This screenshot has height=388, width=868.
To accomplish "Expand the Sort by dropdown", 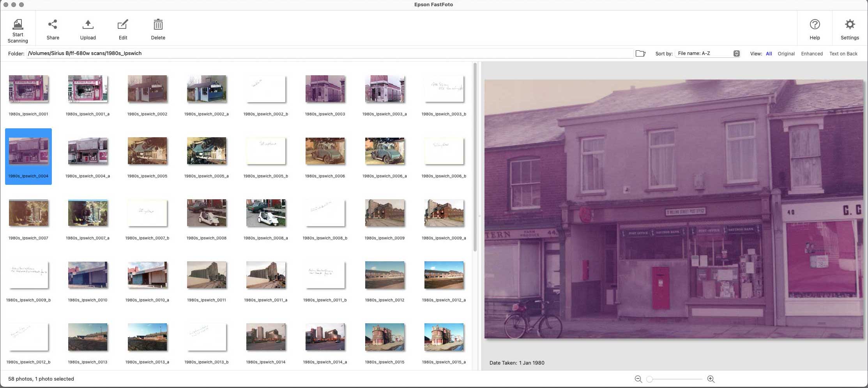I will pos(707,53).
